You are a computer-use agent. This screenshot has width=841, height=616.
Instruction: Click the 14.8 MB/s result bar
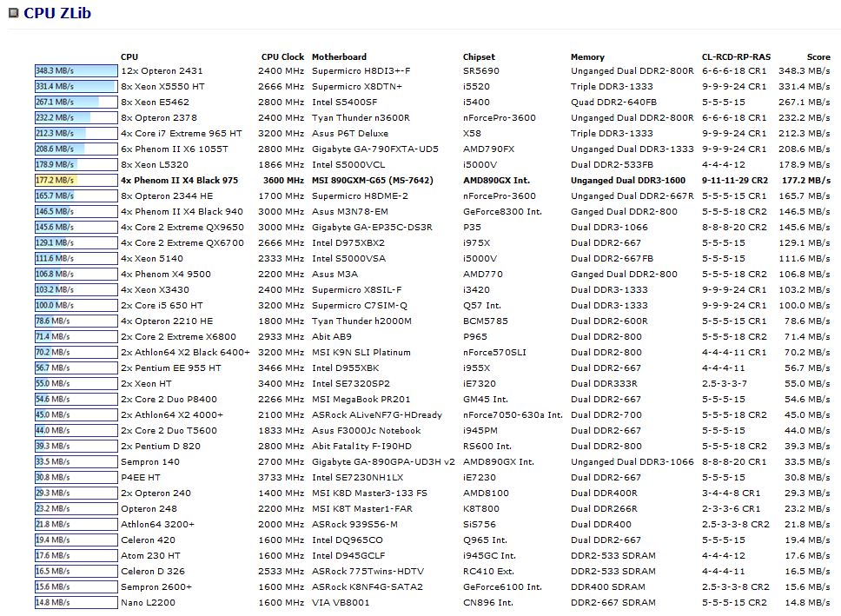pos(76,602)
